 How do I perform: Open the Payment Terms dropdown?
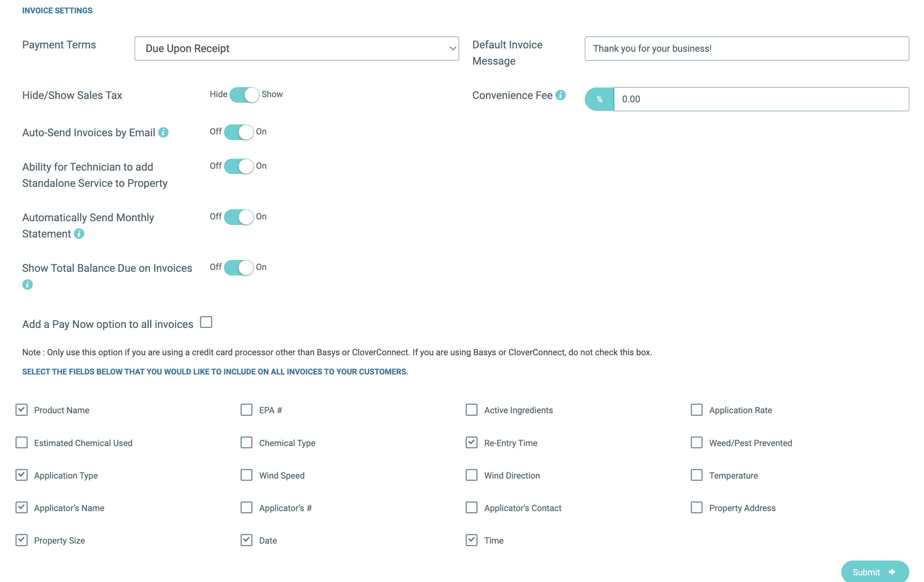(x=296, y=49)
